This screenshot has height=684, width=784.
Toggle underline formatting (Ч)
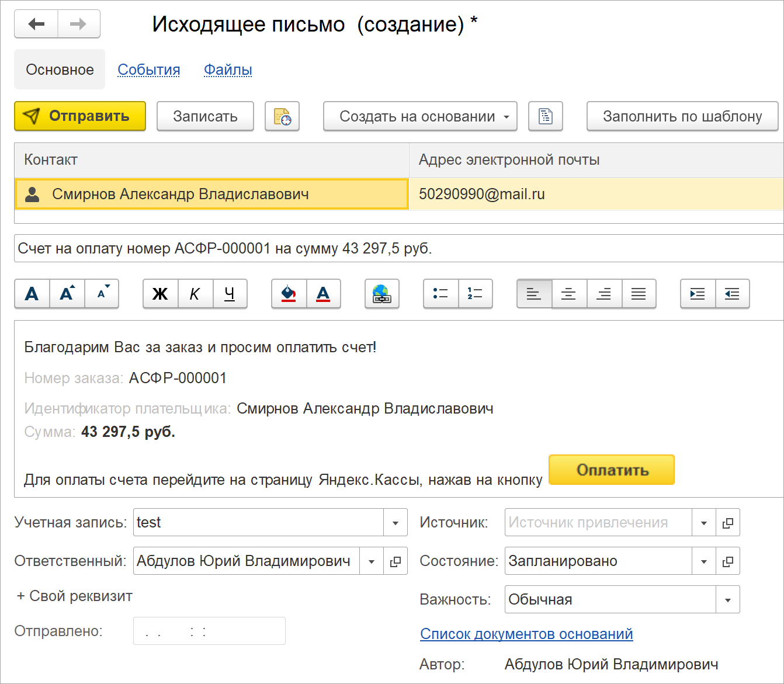(230, 293)
